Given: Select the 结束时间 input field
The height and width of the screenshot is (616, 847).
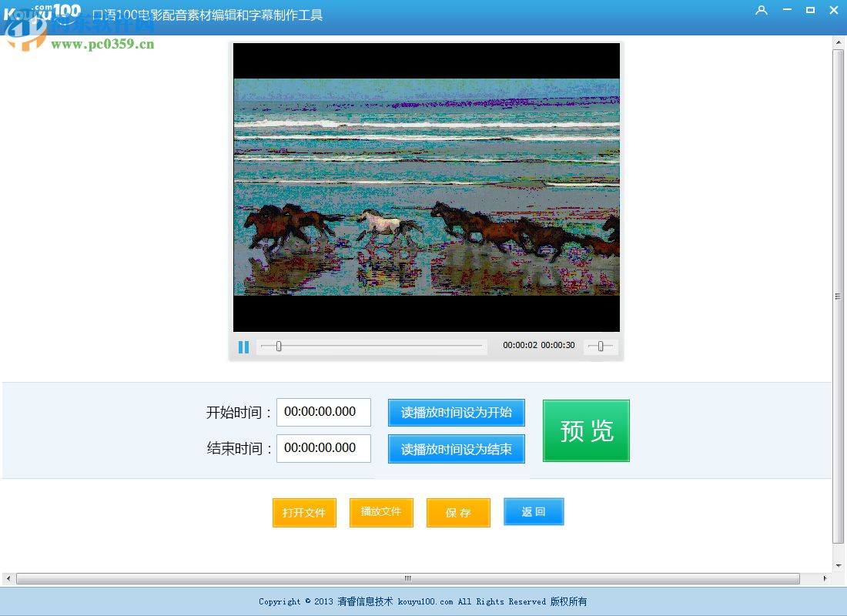Looking at the screenshot, I should pos(323,448).
